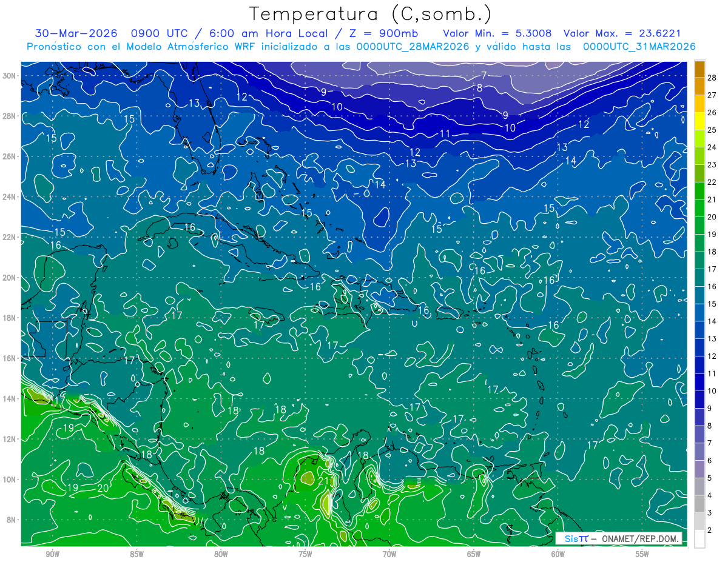Screen dimensions: 728x562
Task: Click the 20 contour label near Central America
Action: point(103,487)
